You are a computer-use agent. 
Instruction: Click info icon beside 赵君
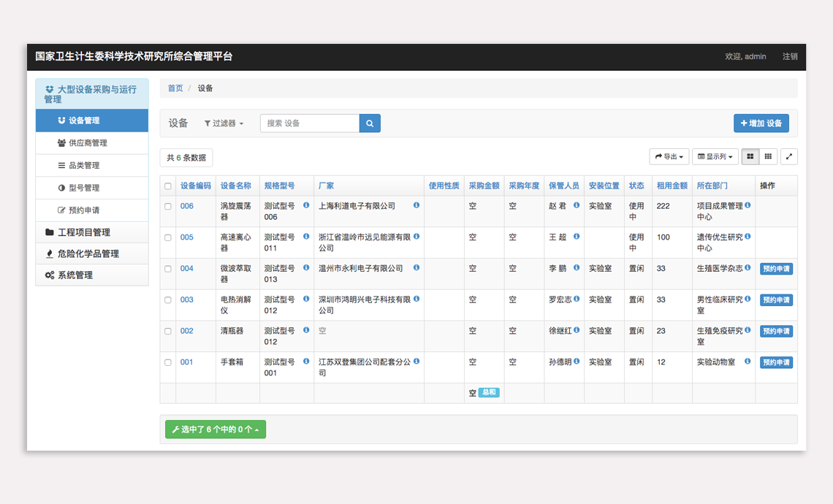(x=577, y=206)
